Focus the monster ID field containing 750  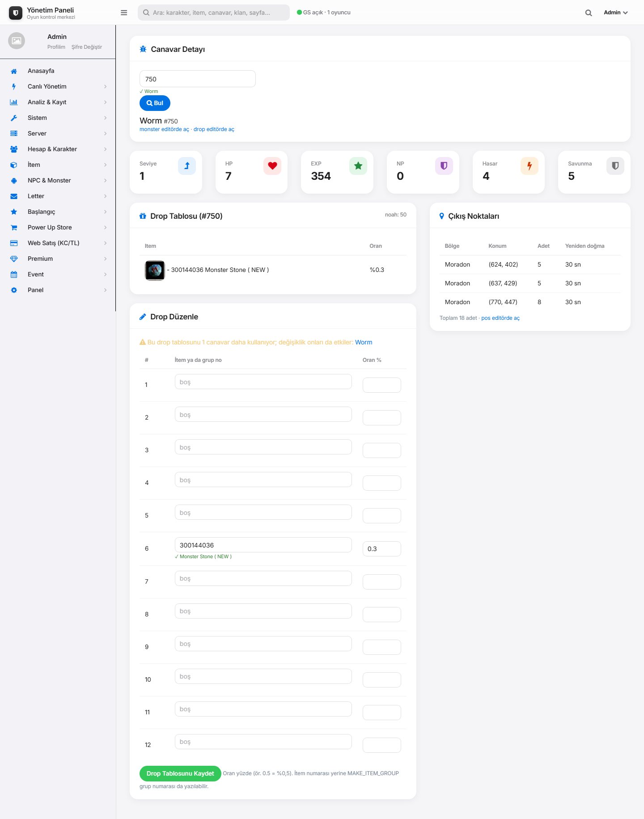click(x=198, y=79)
